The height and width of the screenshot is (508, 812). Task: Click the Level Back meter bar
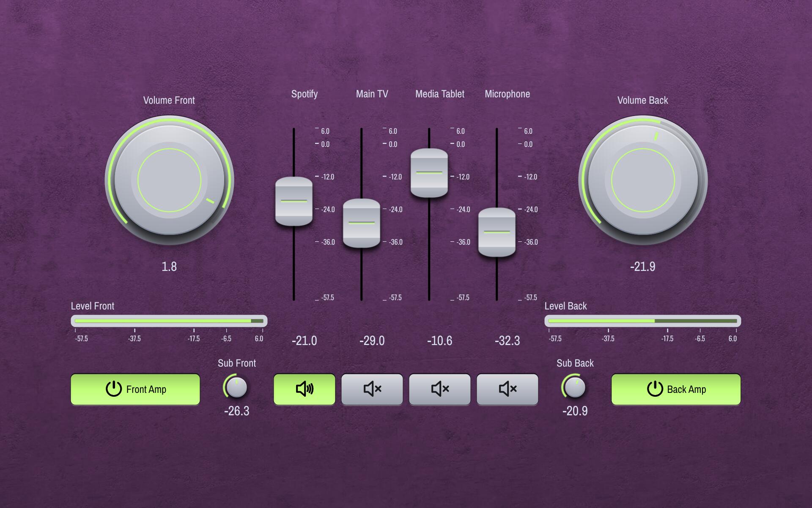[643, 321]
